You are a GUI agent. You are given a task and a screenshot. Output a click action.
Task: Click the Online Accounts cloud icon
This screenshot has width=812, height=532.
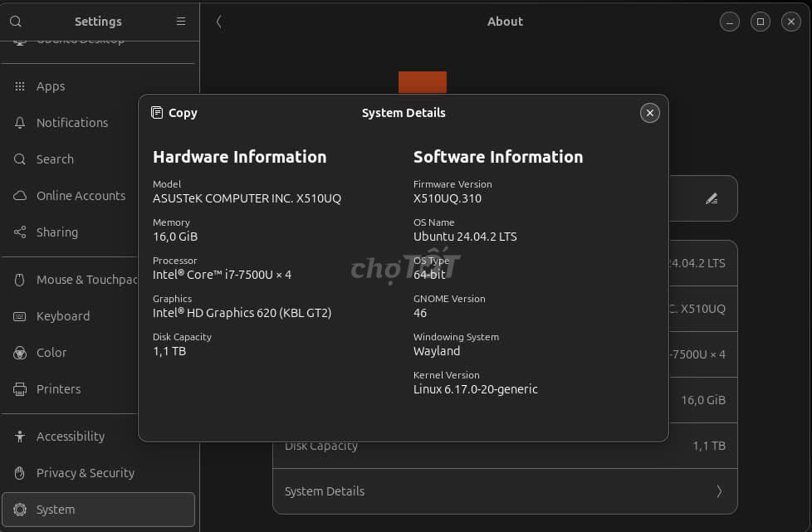click(20, 196)
